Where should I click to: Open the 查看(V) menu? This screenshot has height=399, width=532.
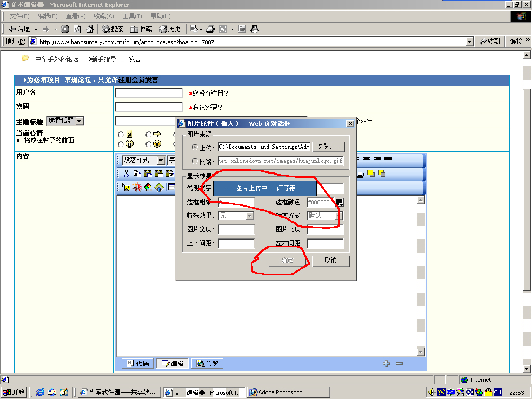[x=75, y=16]
